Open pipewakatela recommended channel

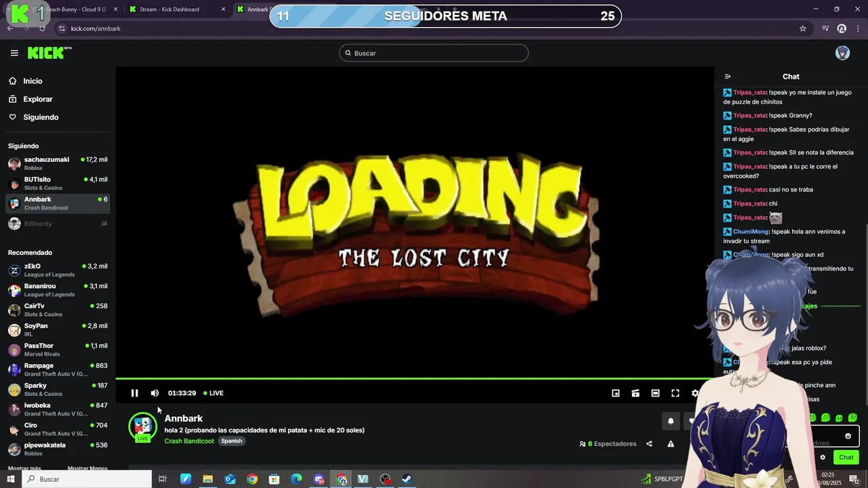click(x=58, y=449)
